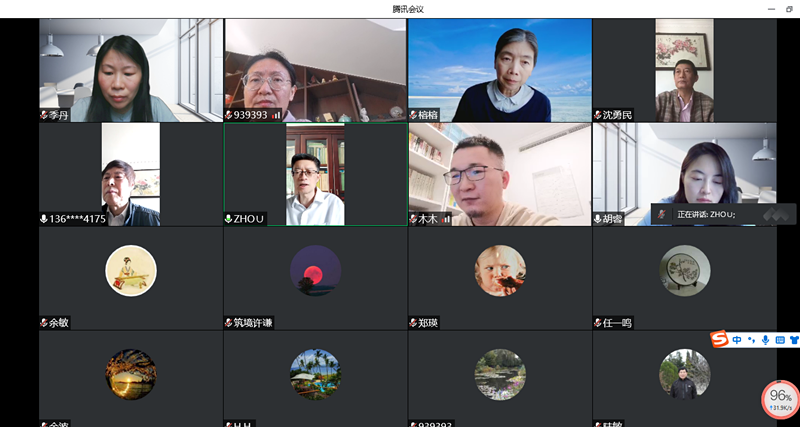Click the name label 榕榕

[428, 115]
